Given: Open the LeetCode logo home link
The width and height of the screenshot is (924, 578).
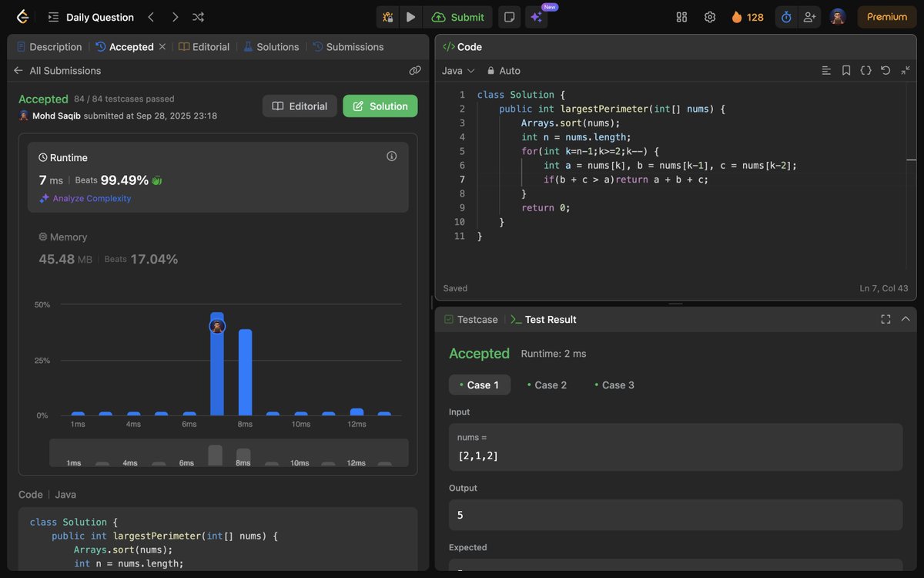Looking at the screenshot, I should [x=23, y=17].
